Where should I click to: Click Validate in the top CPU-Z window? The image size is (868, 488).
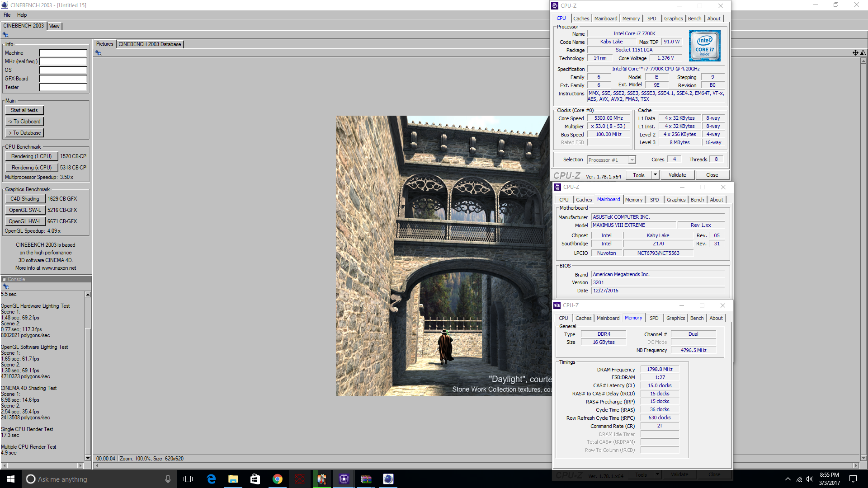tap(677, 175)
